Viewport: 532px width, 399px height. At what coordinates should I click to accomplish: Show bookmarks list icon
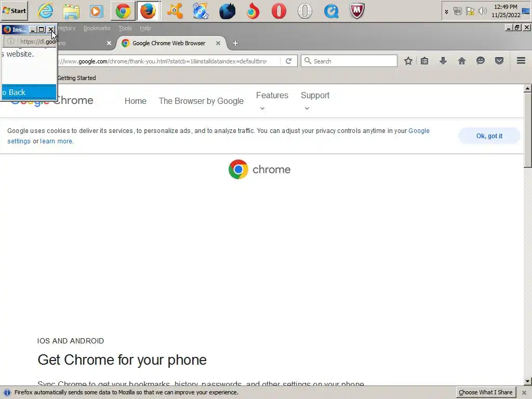pos(424,61)
